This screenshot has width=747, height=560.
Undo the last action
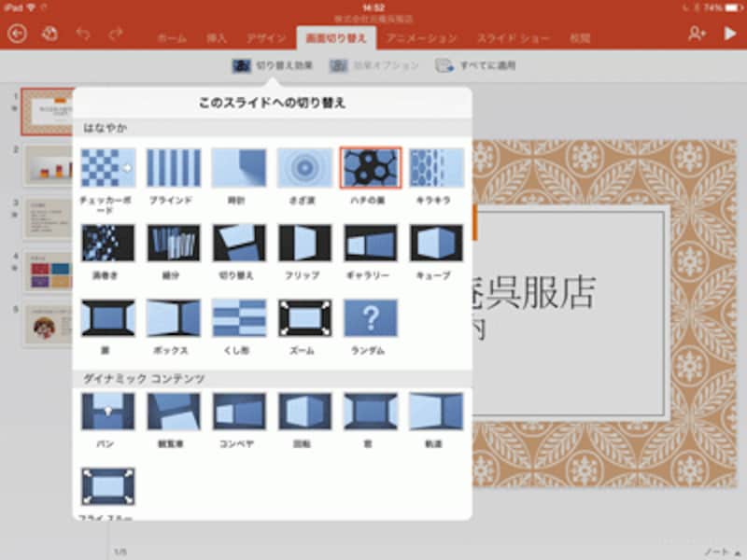click(83, 34)
